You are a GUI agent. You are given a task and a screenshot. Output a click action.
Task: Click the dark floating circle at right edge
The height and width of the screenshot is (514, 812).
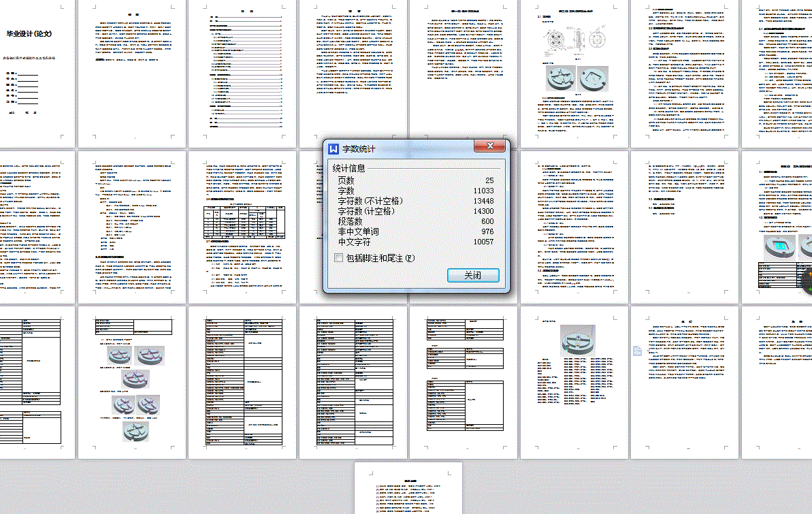[807, 283]
